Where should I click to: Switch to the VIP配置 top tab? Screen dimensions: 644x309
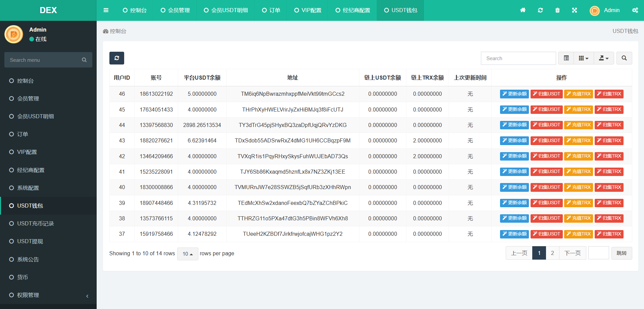click(x=308, y=10)
